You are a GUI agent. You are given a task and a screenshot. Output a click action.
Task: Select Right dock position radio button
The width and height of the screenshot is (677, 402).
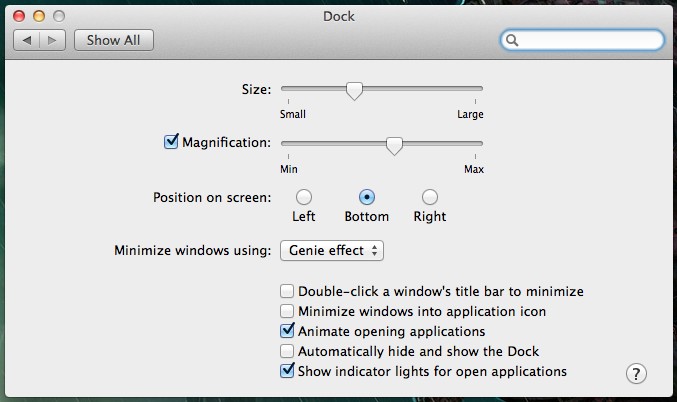[x=430, y=197]
